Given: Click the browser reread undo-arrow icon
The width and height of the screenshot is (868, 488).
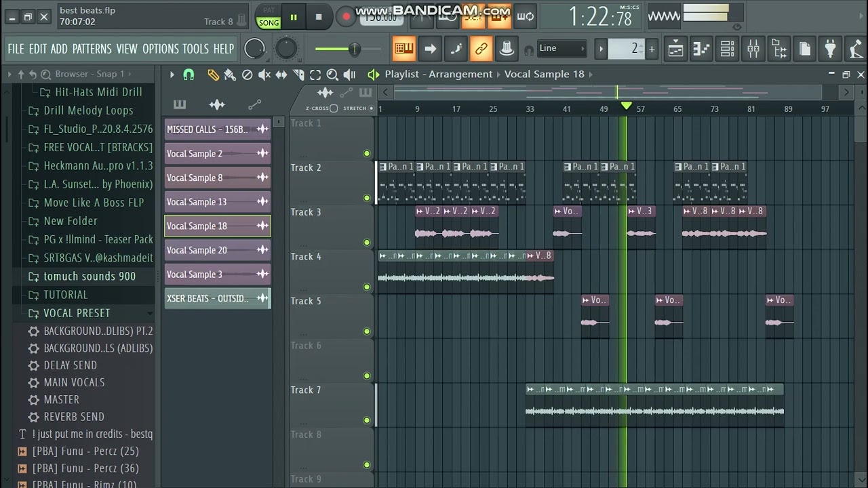Looking at the screenshot, I should pos(33,74).
